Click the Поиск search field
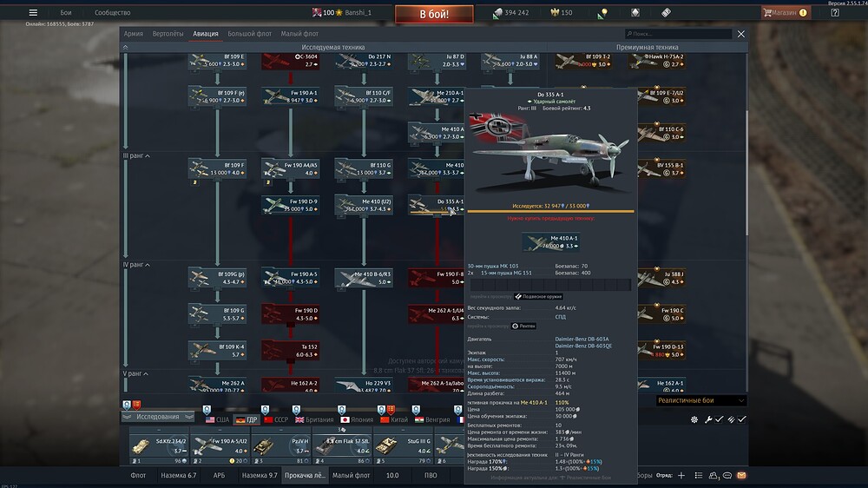The height and width of the screenshot is (488, 868). coord(678,34)
